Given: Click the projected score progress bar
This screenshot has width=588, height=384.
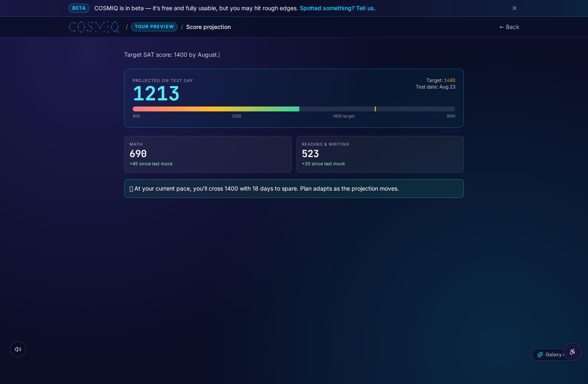Looking at the screenshot, I should 294,109.
